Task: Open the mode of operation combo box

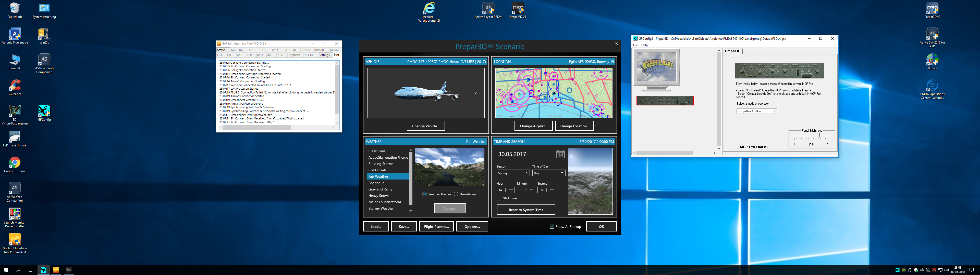Action: 756,111
